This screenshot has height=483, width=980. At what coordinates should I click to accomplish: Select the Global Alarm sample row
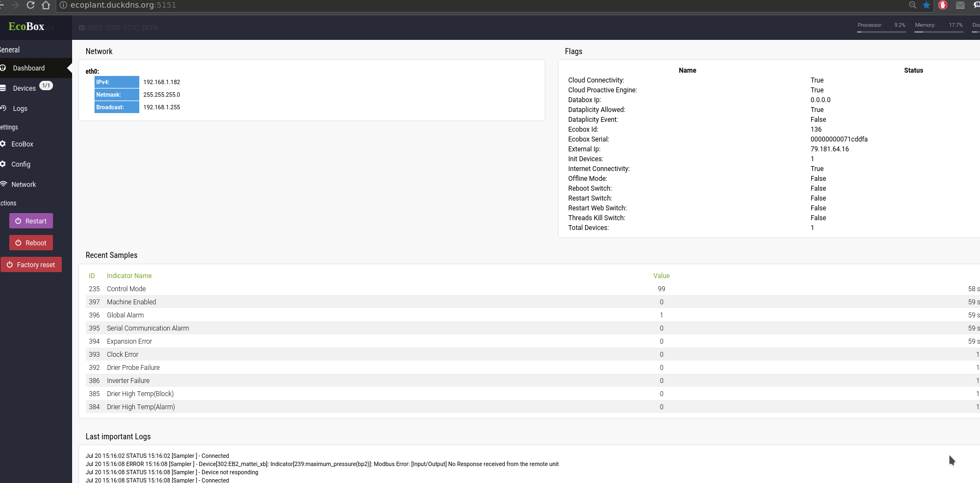click(533, 315)
